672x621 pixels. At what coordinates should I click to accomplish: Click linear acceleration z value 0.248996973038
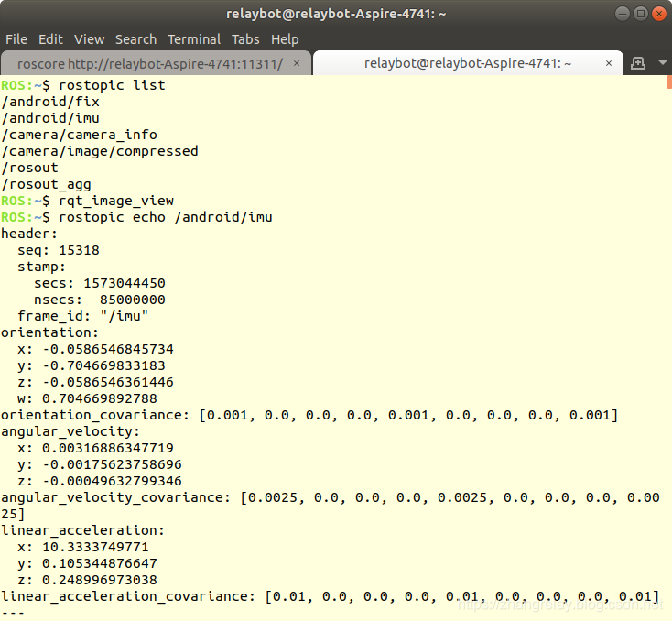click(x=100, y=580)
